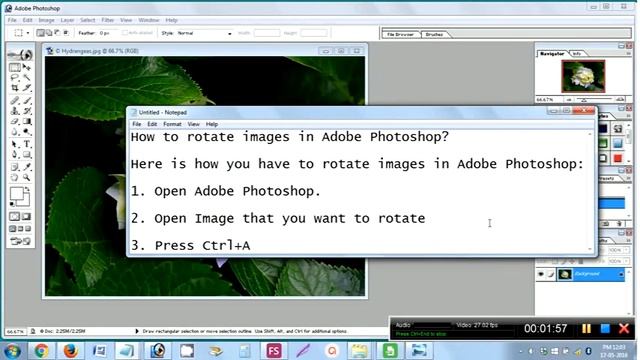Choose Subtract from selection mode
This screenshot has height=360, width=640.
point(57,33)
